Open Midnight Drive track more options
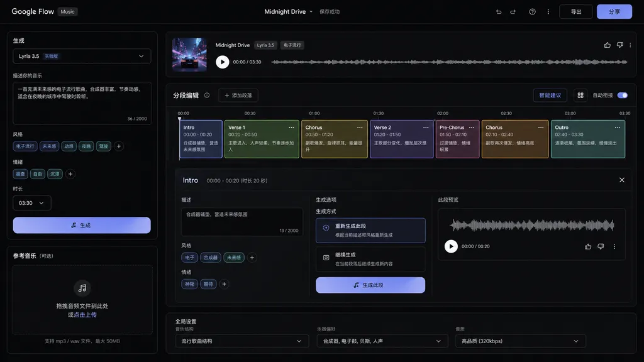644x362 pixels. click(630, 45)
